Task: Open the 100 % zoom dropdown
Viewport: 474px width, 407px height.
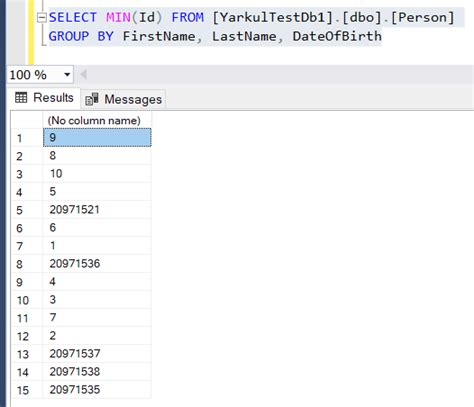Action: point(67,74)
